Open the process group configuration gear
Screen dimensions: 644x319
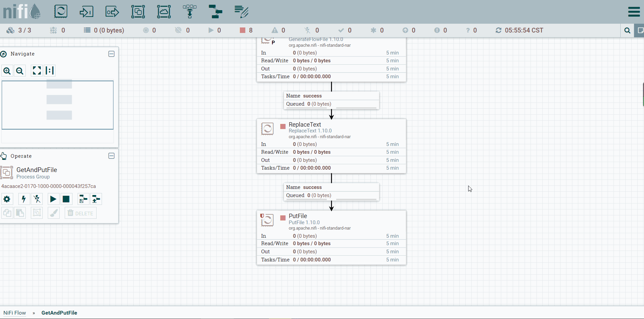pyautogui.click(x=7, y=199)
